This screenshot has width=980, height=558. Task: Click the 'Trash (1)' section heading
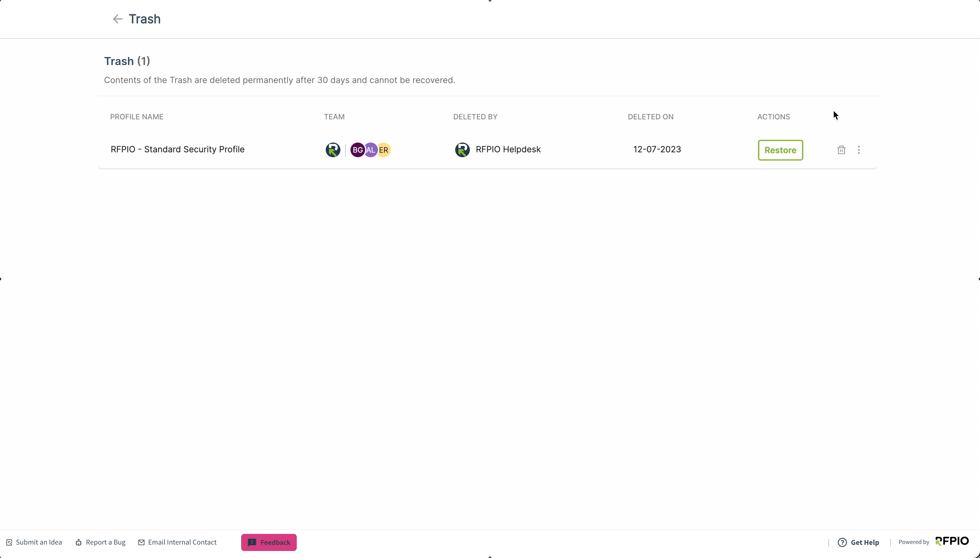(127, 61)
